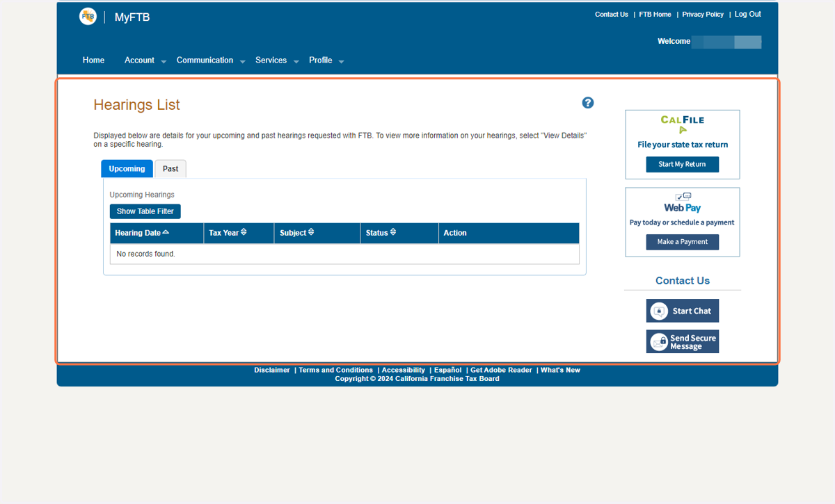Click Log Out
Viewport: 835px width, 504px height.
coord(748,15)
